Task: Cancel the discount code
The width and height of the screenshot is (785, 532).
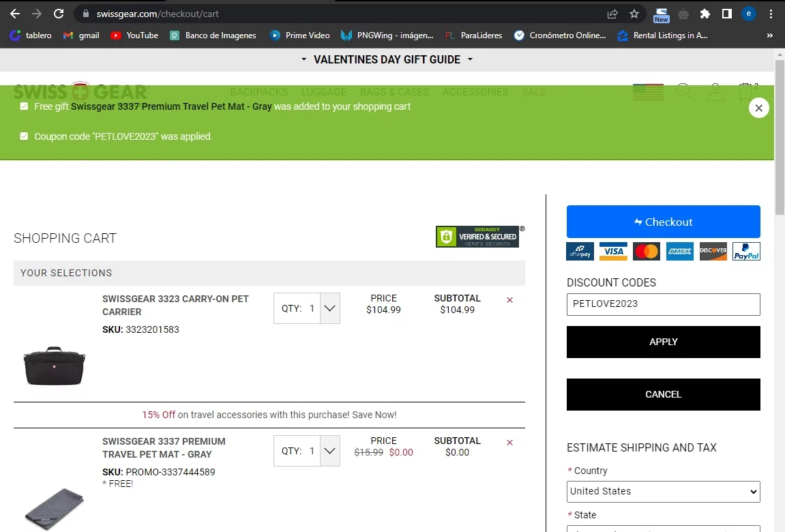Action: [664, 394]
